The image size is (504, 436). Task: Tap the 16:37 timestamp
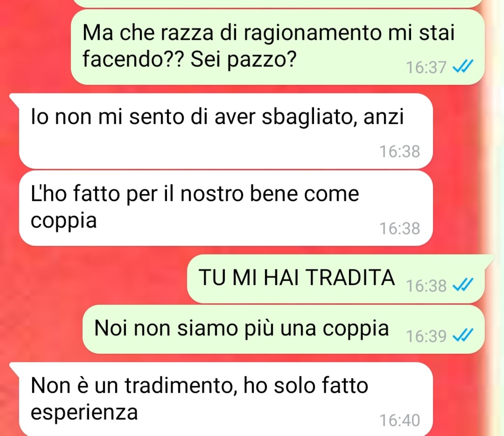pos(426,68)
